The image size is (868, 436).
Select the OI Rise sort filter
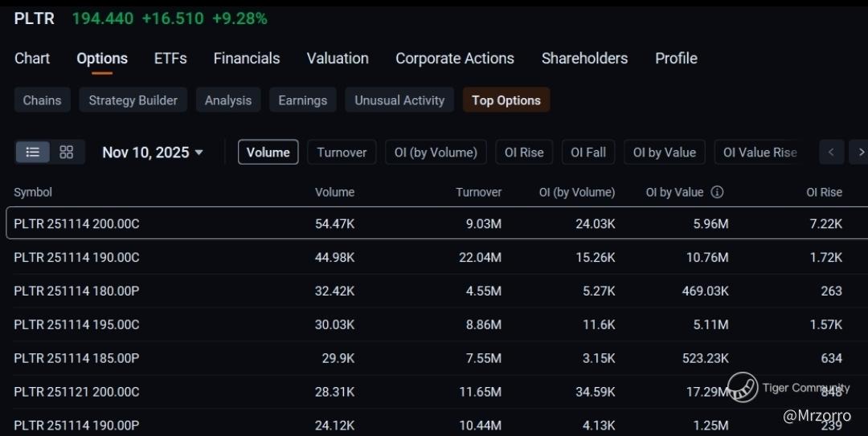(x=524, y=153)
